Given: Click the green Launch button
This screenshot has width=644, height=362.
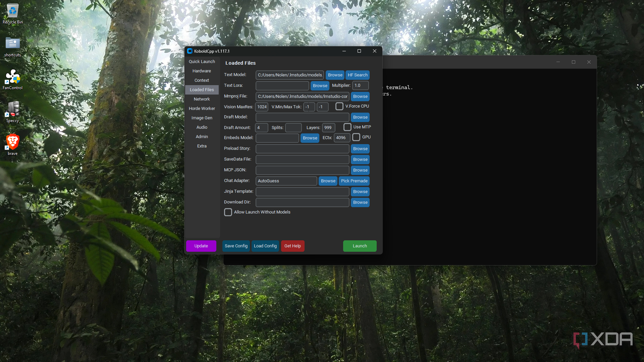Looking at the screenshot, I should [360, 246].
